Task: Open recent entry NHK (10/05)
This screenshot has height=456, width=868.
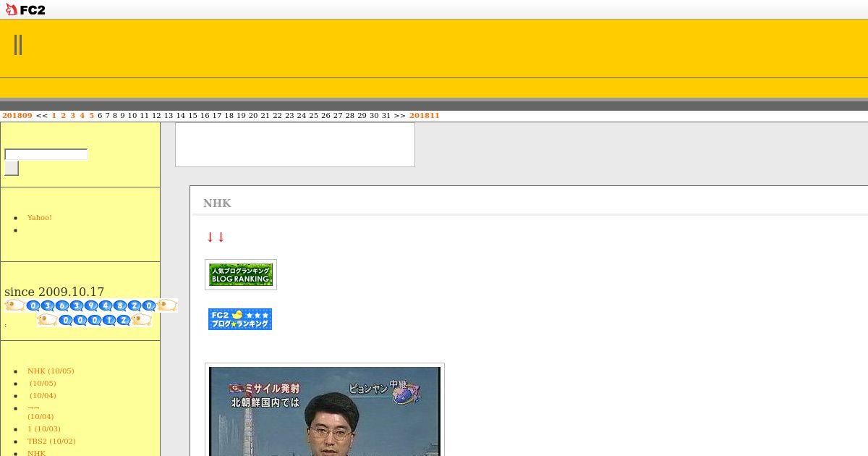Action: click(x=51, y=371)
